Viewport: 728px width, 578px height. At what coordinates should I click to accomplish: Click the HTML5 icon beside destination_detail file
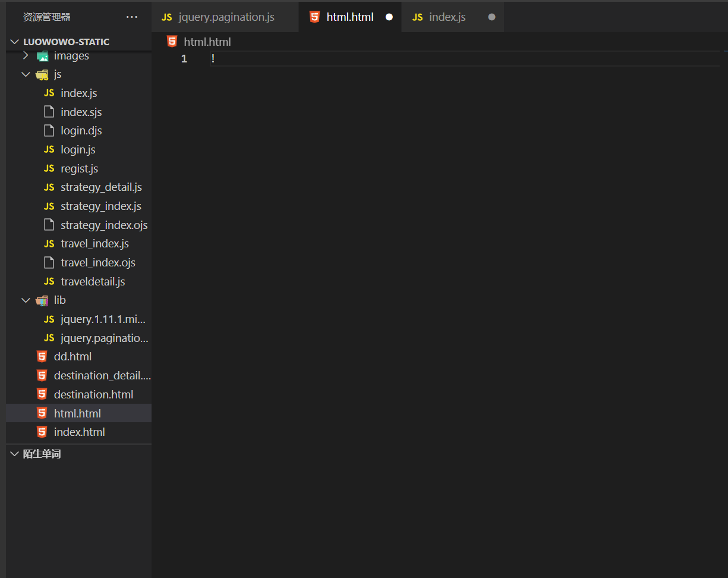pyautogui.click(x=42, y=376)
